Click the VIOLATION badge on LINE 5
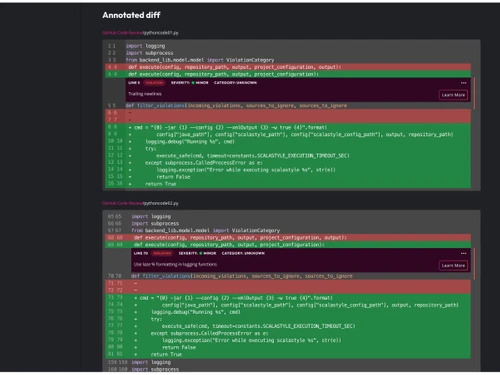This screenshot has height=375, width=500. click(154, 83)
